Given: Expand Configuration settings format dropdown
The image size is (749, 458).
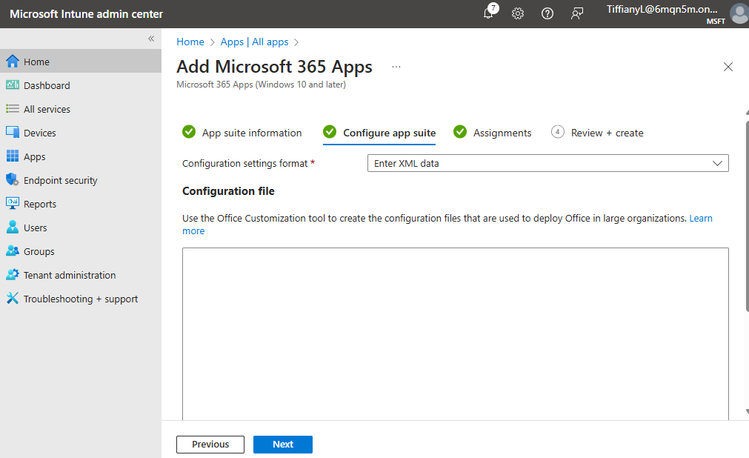Looking at the screenshot, I should (x=548, y=163).
